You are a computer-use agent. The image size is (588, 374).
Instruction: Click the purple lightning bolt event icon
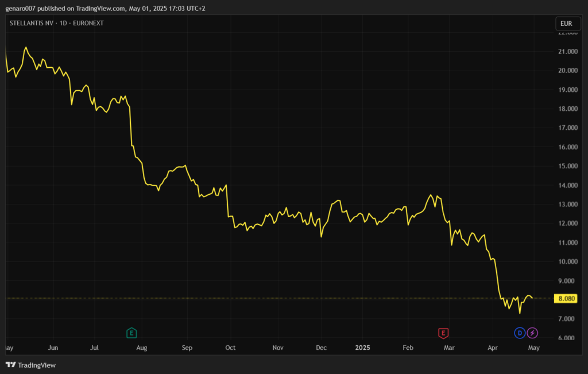(x=533, y=333)
